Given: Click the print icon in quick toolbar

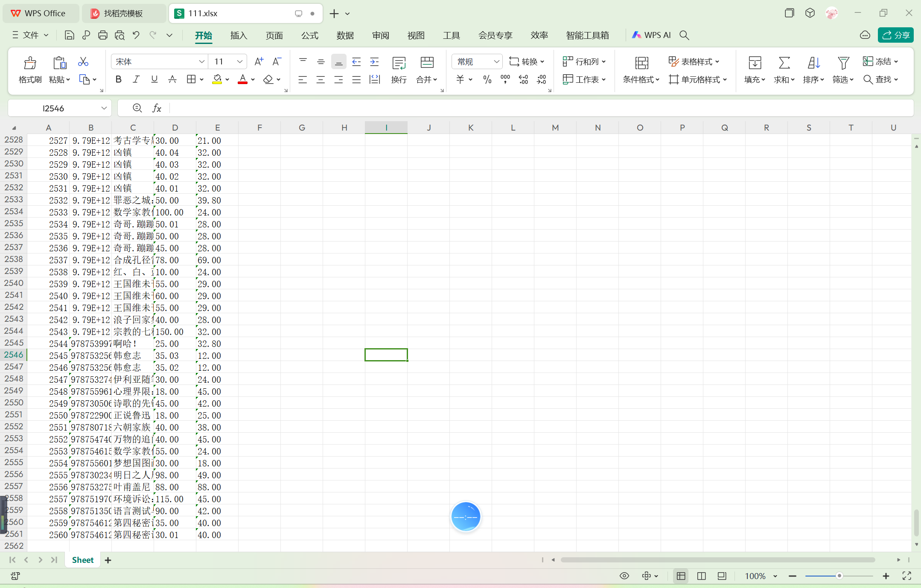Looking at the screenshot, I should click(x=102, y=35).
